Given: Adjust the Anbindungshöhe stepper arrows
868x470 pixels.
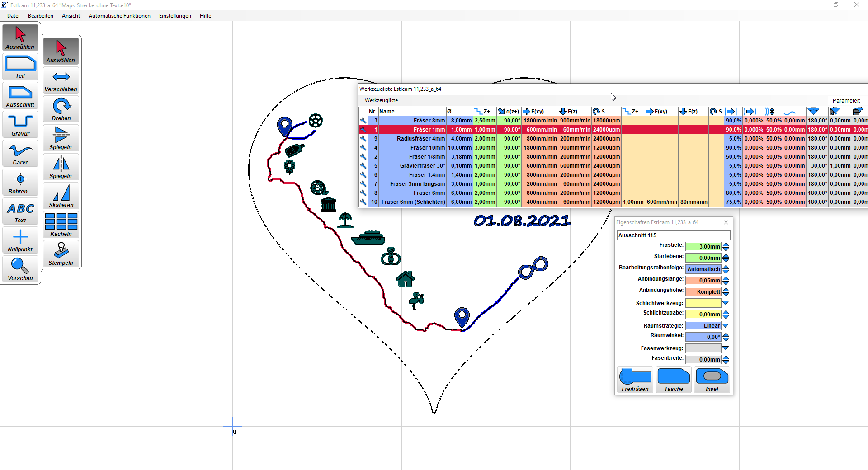Looking at the screenshot, I should point(726,292).
